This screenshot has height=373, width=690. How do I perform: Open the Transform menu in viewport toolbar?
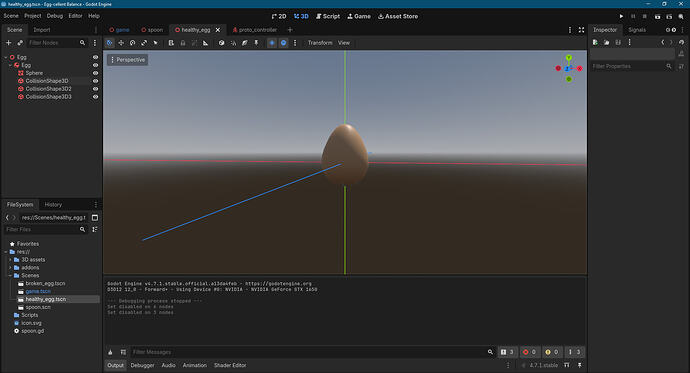(x=320, y=43)
